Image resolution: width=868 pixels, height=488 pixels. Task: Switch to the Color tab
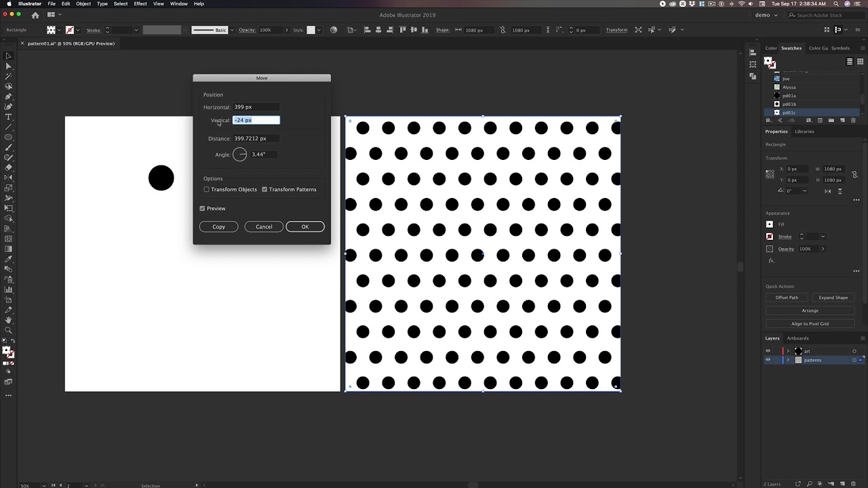771,48
